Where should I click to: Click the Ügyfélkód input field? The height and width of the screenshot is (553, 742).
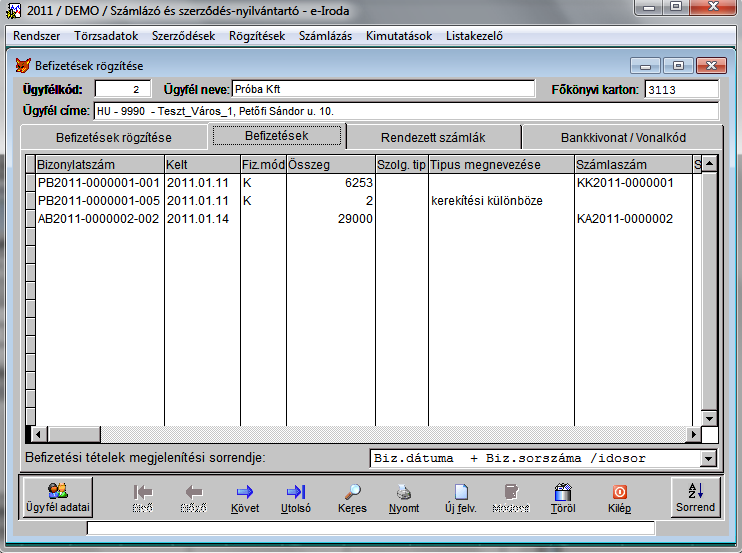(122, 89)
